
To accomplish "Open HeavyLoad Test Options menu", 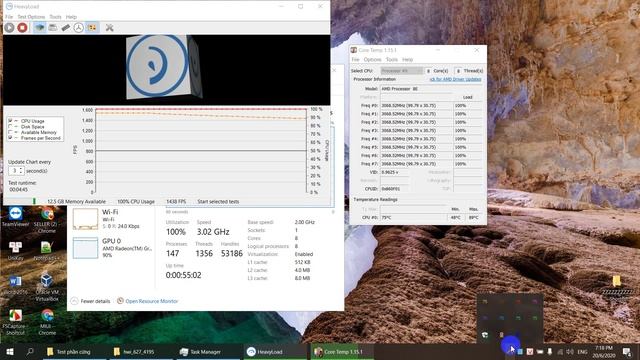I will coord(31,17).
